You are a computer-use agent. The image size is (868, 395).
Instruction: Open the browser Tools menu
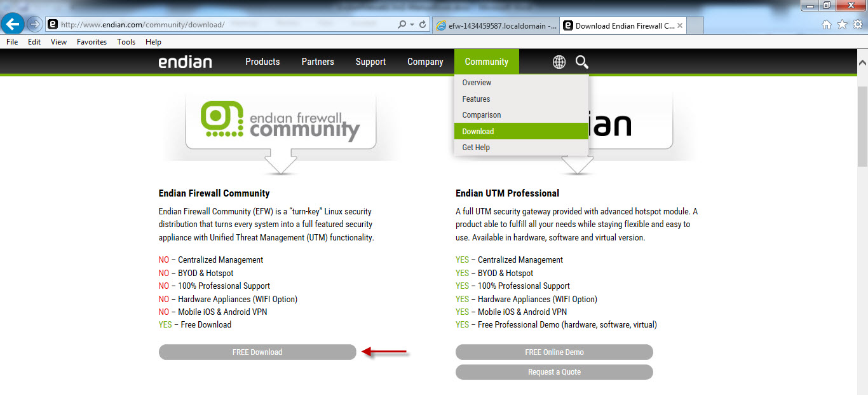coord(125,41)
